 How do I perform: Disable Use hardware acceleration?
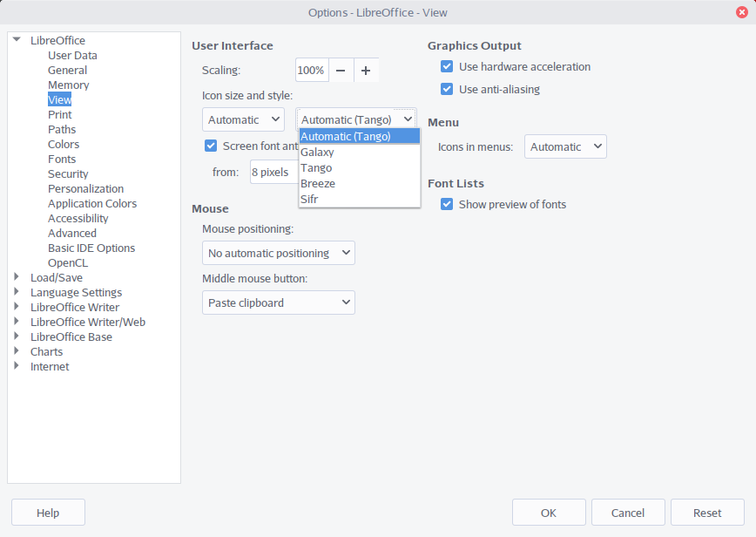click(447, 66)
